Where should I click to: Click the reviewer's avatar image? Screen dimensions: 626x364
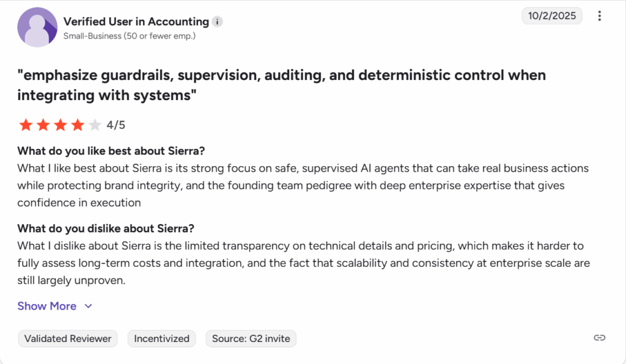pos(37,27)
